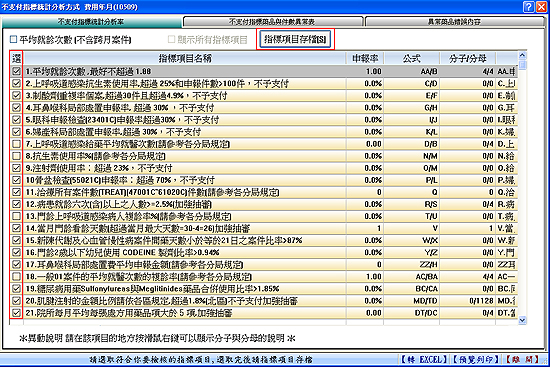Screen dimensions: 550x367
Task: Click scroll up arrow of the indicator list
Action: [x=522, y=55]
